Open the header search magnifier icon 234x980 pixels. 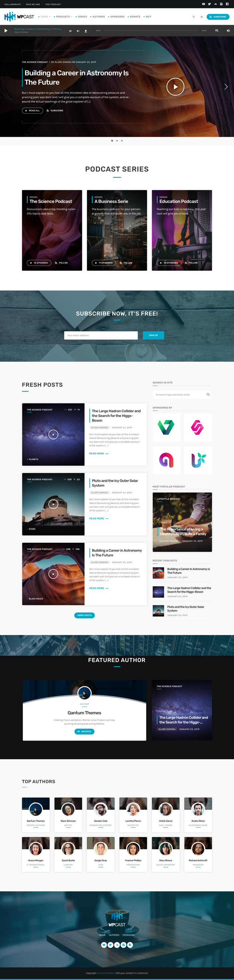pos(194,17)
